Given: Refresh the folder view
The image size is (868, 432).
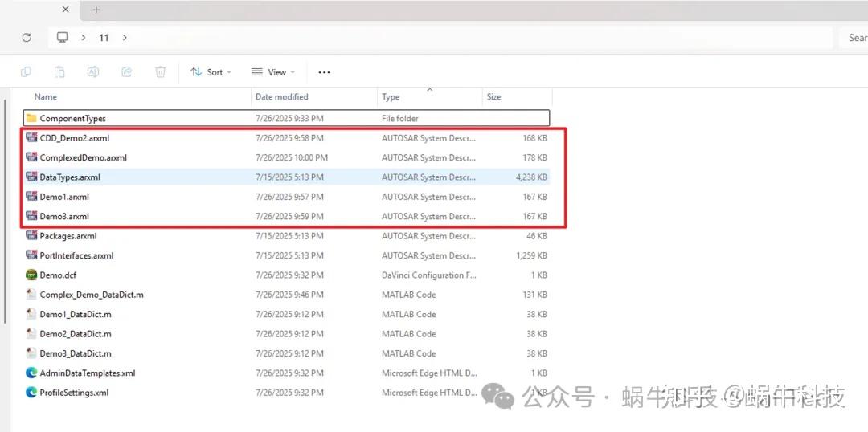Looking at the screenshot, I should coord(26,38).
